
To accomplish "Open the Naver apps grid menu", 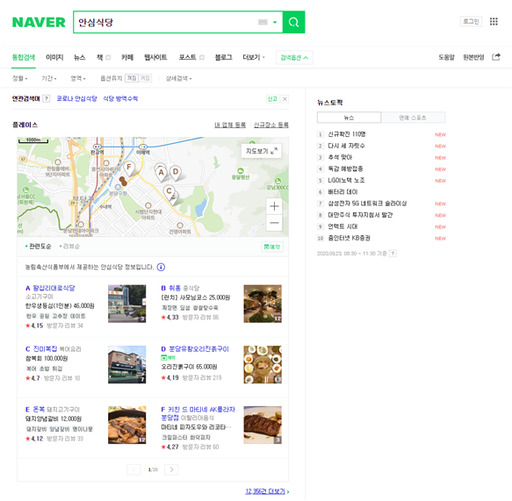I will pyautogui.click(x=494, y=22).
